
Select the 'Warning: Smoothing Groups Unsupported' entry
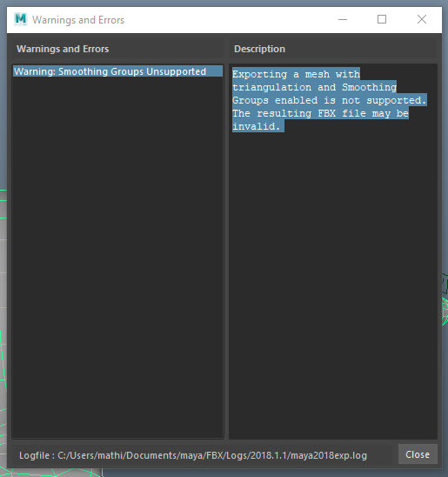tap(118, 71)
